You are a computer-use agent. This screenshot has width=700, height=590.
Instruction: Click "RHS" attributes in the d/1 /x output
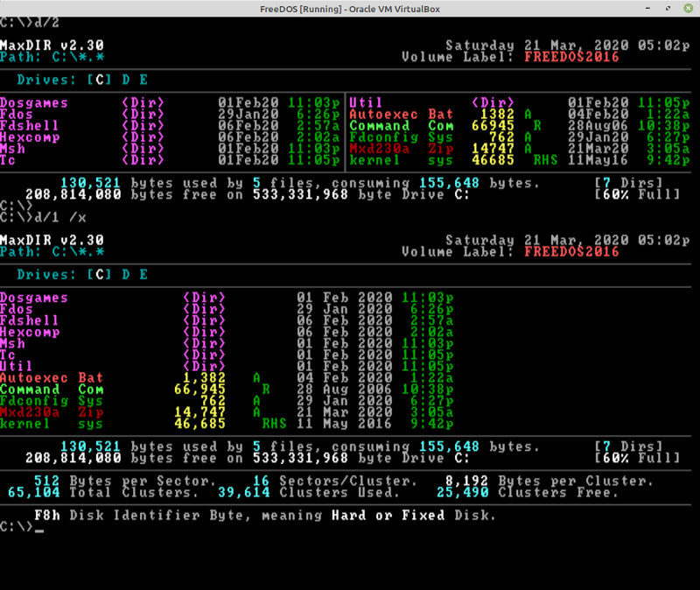(274, 424)
